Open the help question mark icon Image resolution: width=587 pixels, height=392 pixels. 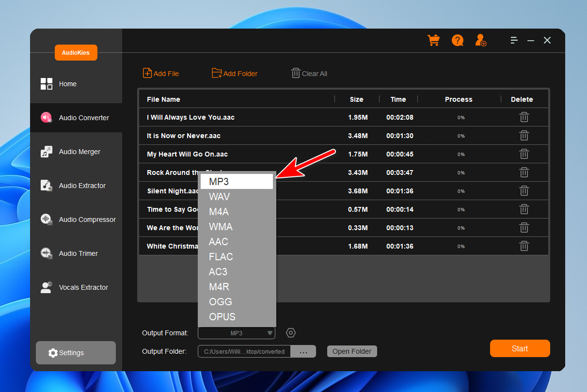click(x=458, y=40)
